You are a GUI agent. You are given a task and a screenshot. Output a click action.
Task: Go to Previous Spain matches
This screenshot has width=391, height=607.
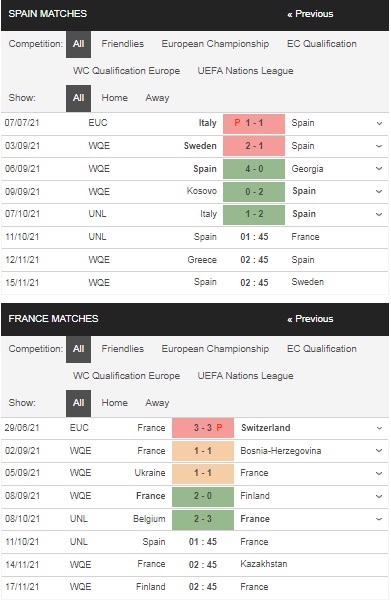click(310, 14)
